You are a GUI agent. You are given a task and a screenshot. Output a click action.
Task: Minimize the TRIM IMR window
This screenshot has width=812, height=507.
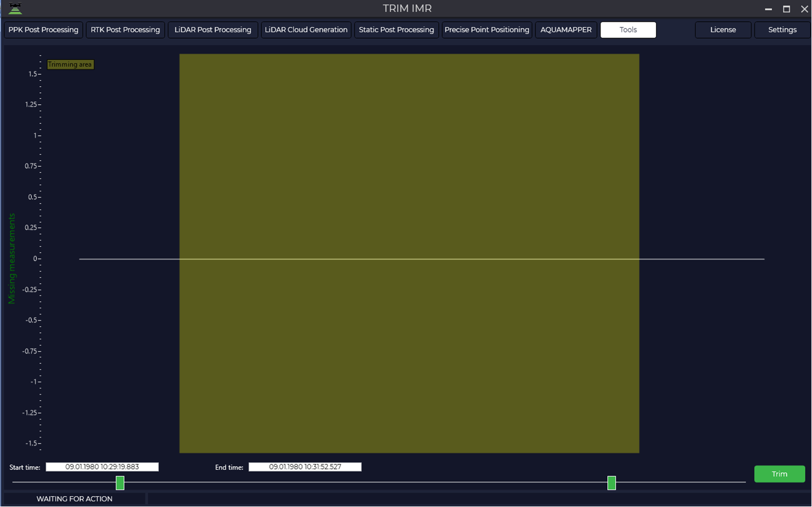coord(768,9)
